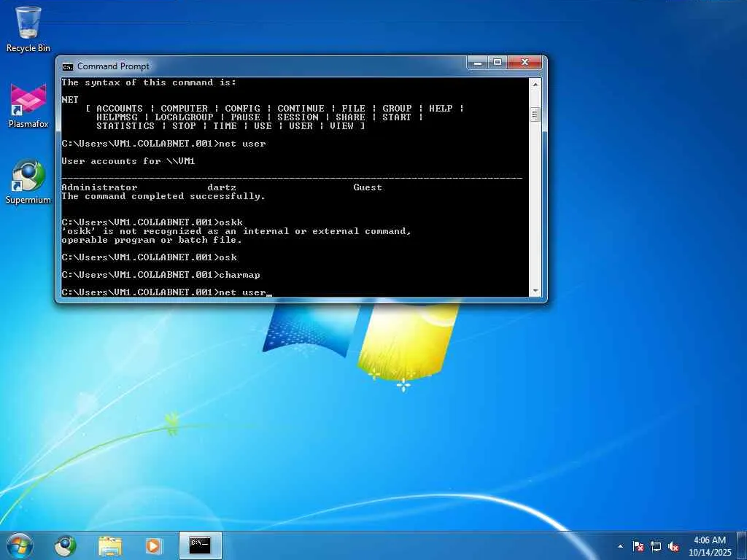
Task: Open Action Center flag icon
Action: point(638,546)
